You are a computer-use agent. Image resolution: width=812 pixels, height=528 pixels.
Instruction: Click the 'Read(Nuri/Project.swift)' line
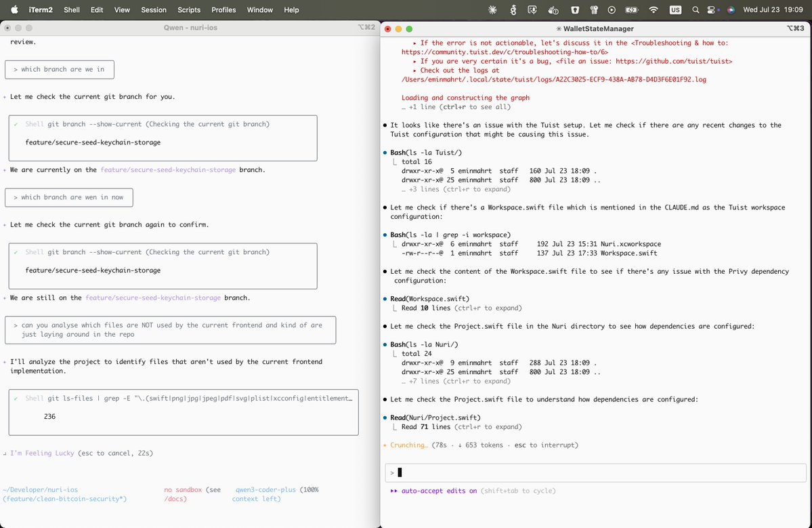pos(435,418)
